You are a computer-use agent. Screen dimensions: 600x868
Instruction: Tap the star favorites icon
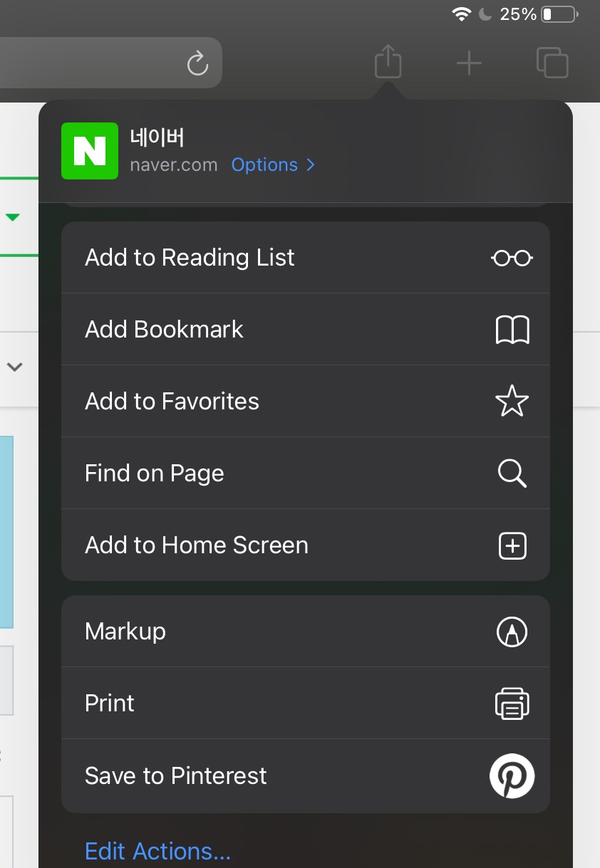point(512,401)
